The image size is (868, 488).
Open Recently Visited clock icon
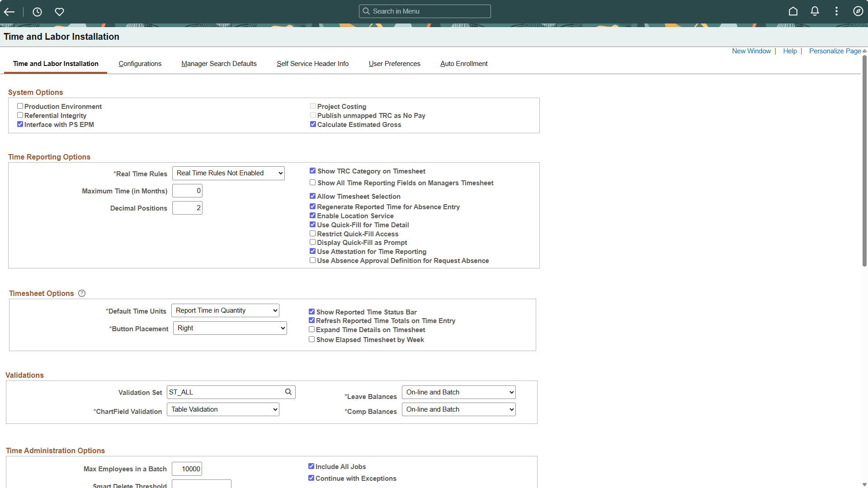click(37, 12)
